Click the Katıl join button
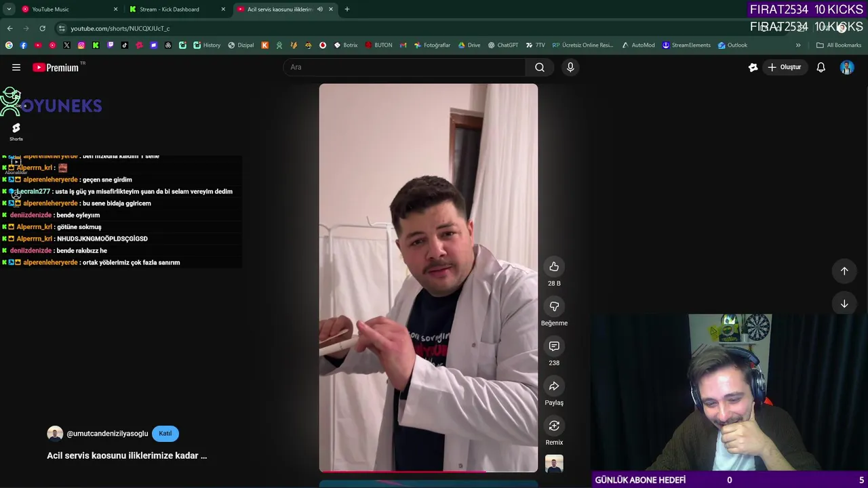Screen dimensions: 868x488 pyautogui.click(x=165, y=434)
